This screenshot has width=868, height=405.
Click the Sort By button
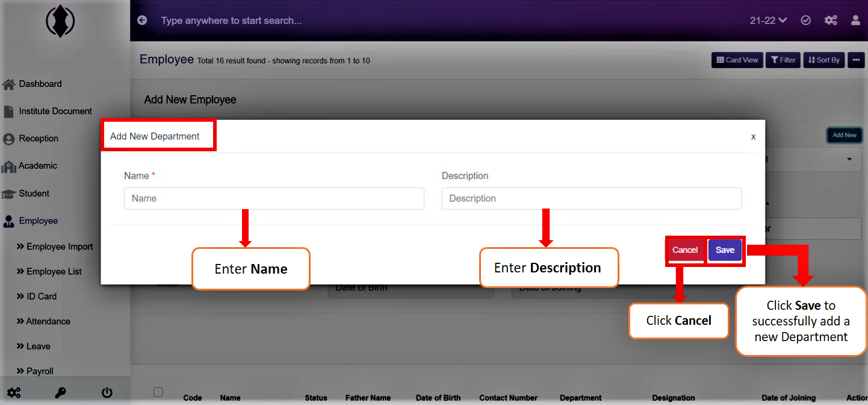click(x=824, y=60)
